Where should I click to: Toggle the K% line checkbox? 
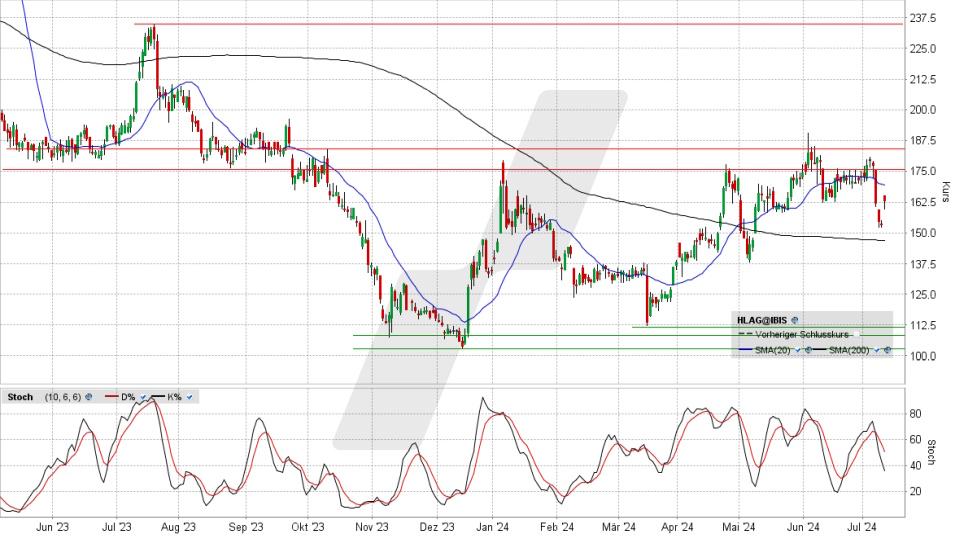pos(189,397)
